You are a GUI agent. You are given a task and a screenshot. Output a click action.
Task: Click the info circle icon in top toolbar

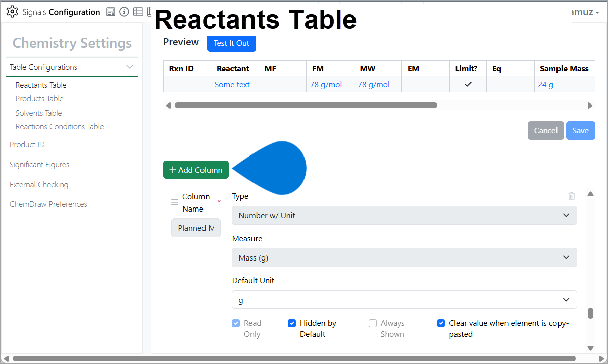tap(124, 11)
